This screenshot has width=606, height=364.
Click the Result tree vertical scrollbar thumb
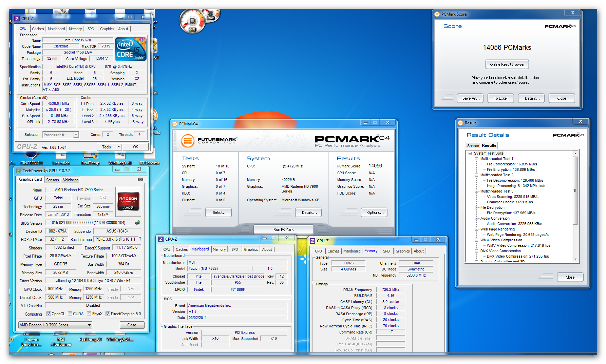click(x=575, y=190)
